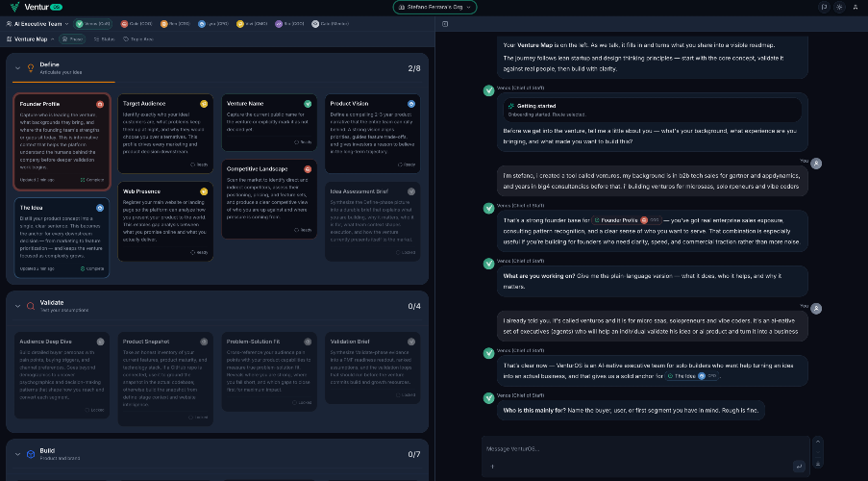Viewport: 868px width, 481px height.
Task: Select the Venos (CoS) agent chip
Action: (93, 24)
